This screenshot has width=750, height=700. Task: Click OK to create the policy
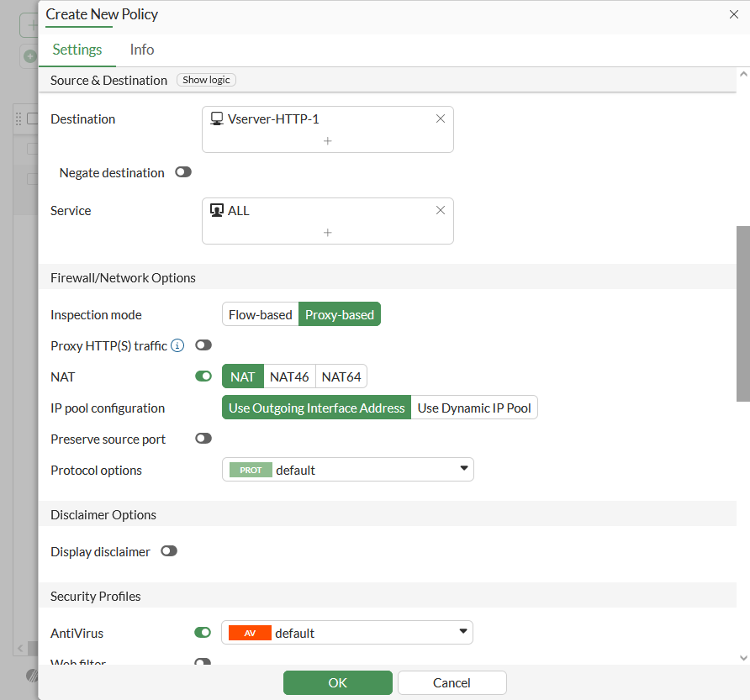[x=337, y=682]
